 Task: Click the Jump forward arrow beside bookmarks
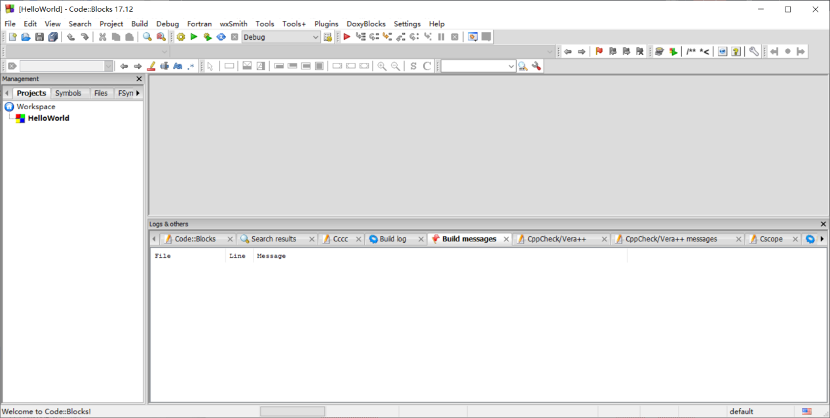point(582,51)
